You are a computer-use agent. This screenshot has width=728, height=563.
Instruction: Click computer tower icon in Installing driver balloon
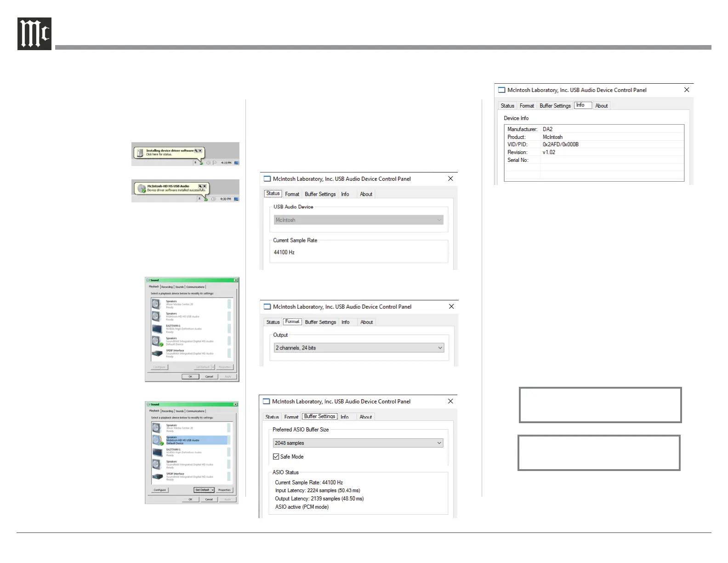point(140,153)
